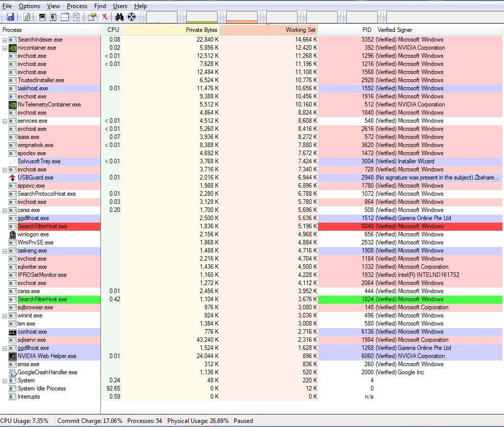Open the View menu

tap(53, 6)
